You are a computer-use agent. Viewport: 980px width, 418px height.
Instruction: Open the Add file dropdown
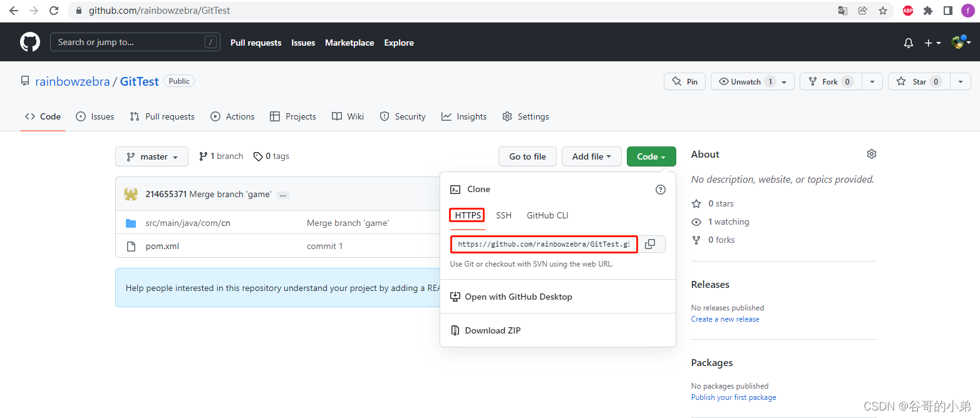pyautogui.click(x=591, y=156)
